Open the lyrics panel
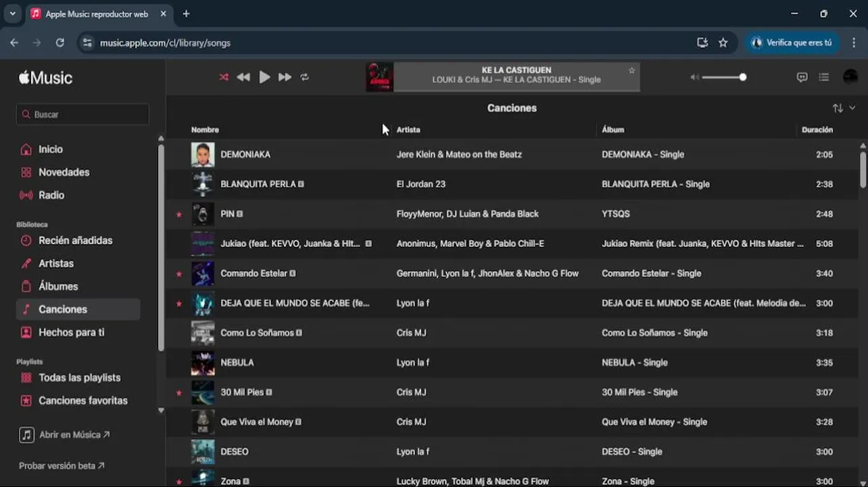Screen dimensions: 868x487 802,77
